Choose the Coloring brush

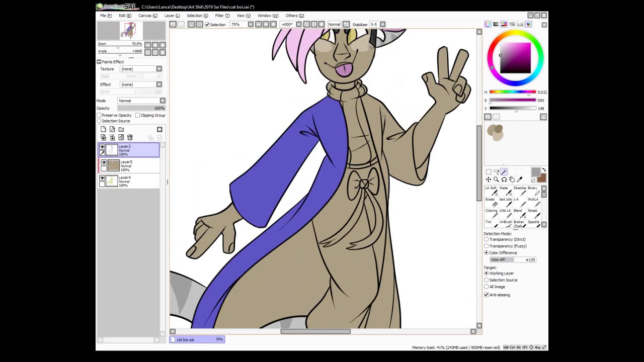click(x=492, y=214)
